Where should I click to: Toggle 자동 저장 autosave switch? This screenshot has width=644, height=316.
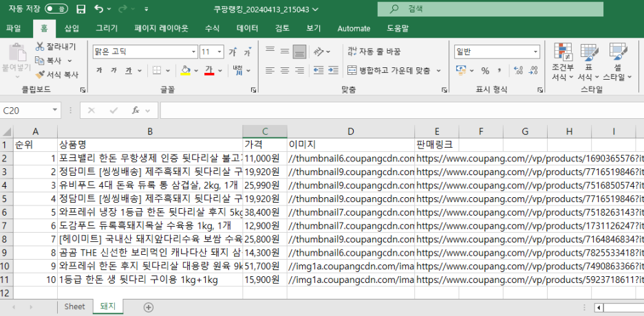coord(56,9)
